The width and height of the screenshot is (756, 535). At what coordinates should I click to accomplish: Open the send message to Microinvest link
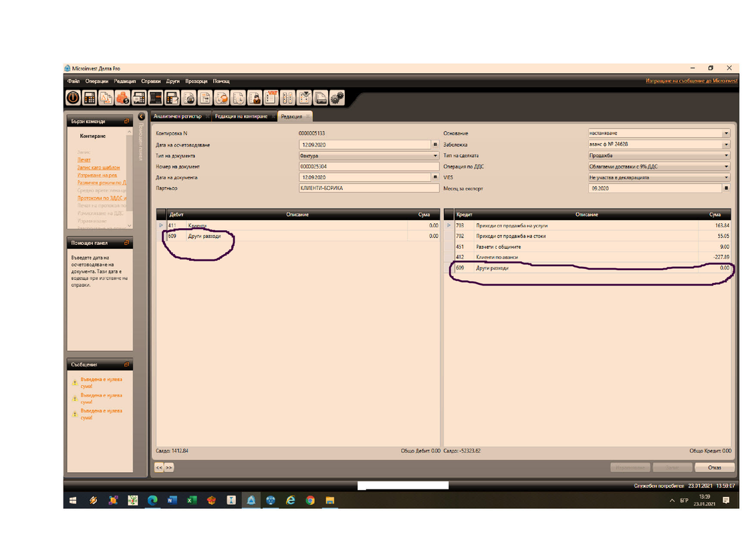coord(691,80)
